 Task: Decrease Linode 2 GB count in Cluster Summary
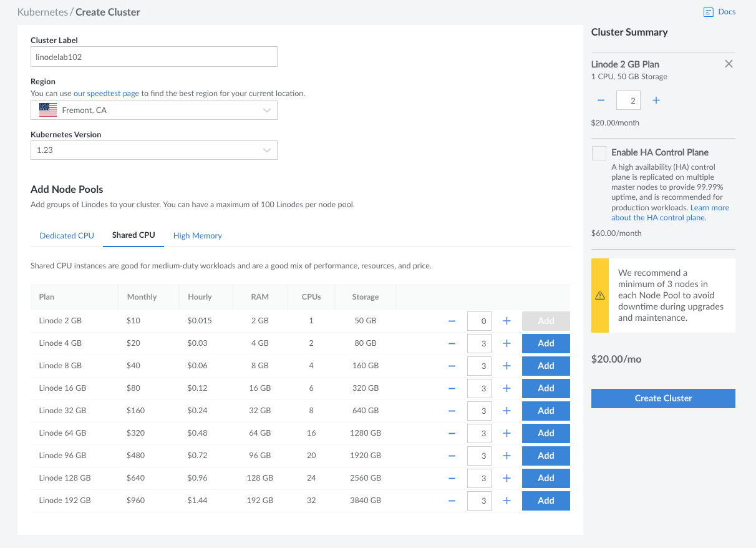[x=601, y=100]
